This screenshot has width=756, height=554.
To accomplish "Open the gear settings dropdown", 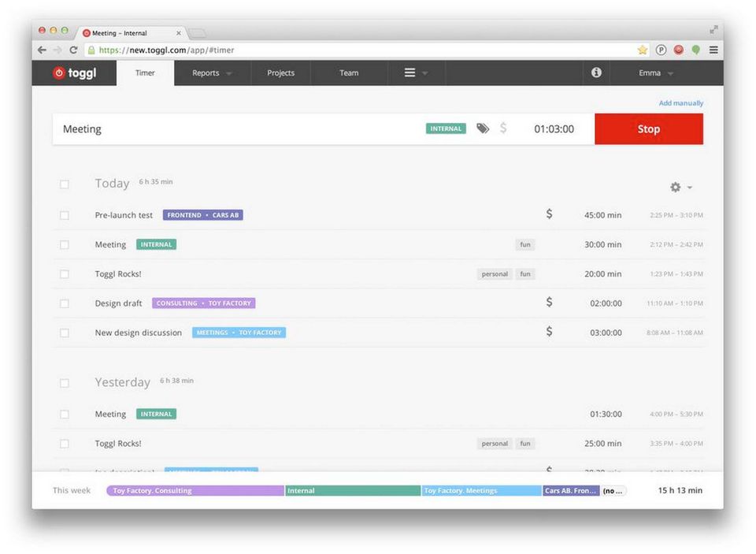I will (680, 188).
